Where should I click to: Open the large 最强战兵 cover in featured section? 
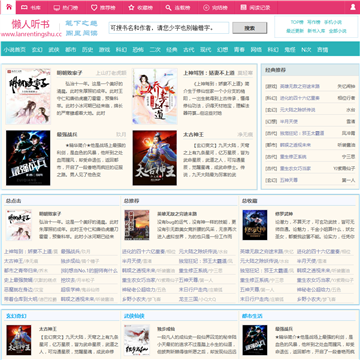[28, 158]
